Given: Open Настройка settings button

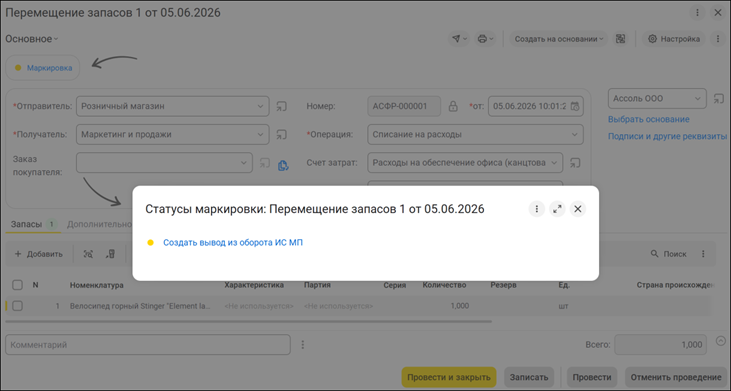Looking at the screenshot, I should point(674,39).
